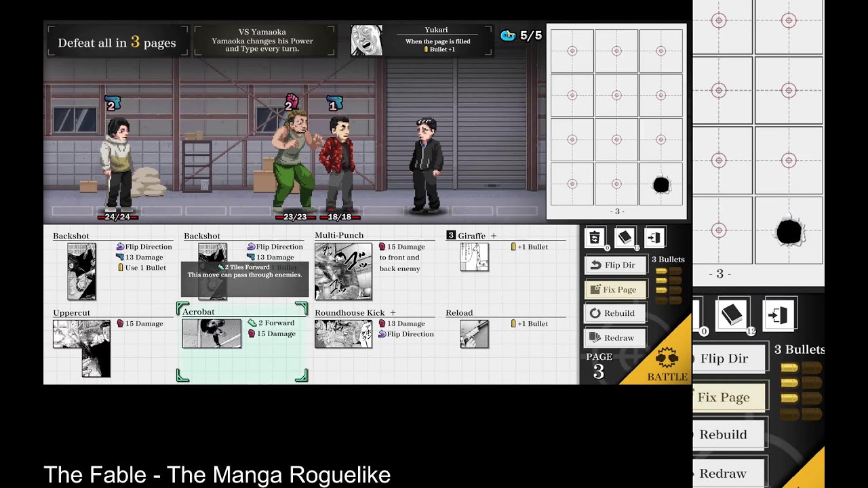Screen dimensions: 868x488
Task: Click pistol power icon above red-jacket enemy
Action: (x=334, y=104)
